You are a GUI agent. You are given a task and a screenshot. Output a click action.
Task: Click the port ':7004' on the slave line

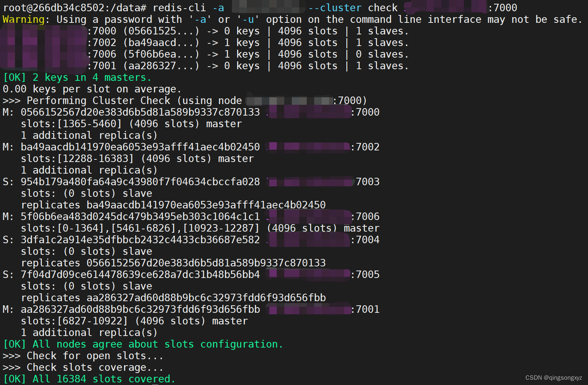click(365, 240)
